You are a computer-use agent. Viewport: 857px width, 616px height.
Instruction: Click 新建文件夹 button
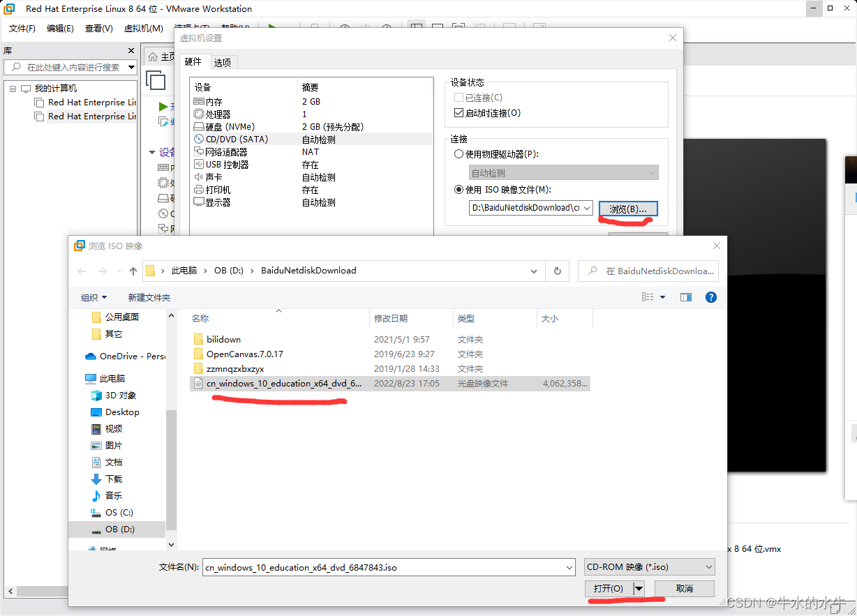(149, 298)
